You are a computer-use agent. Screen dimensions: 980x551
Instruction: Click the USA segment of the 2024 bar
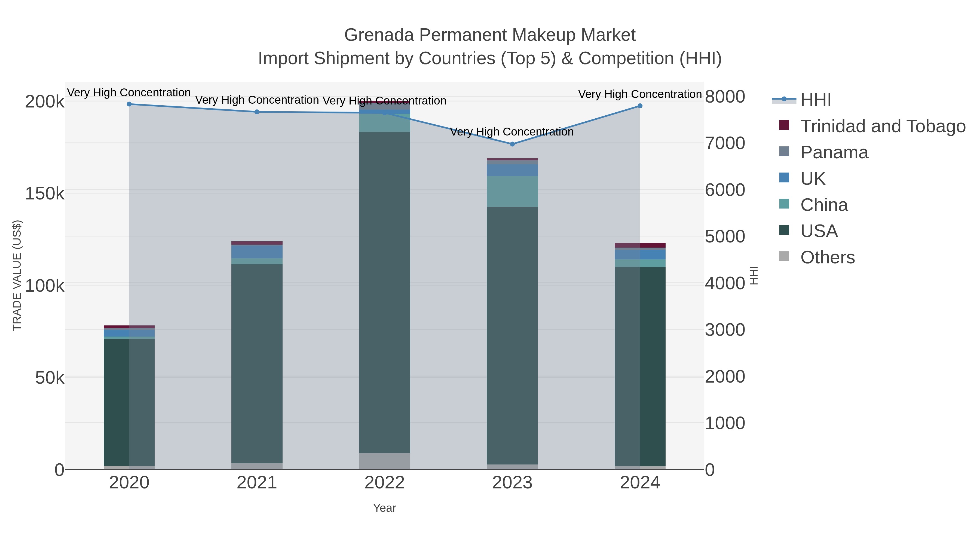(640, 367)
